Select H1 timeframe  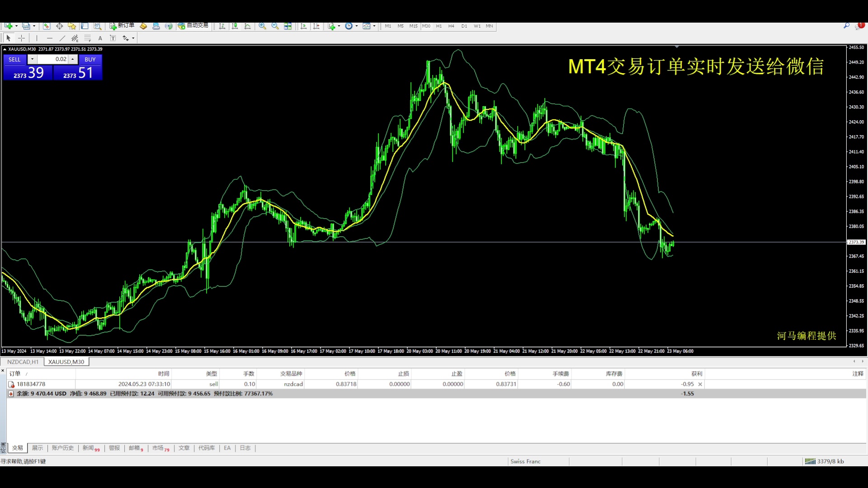tap(439, 26)
